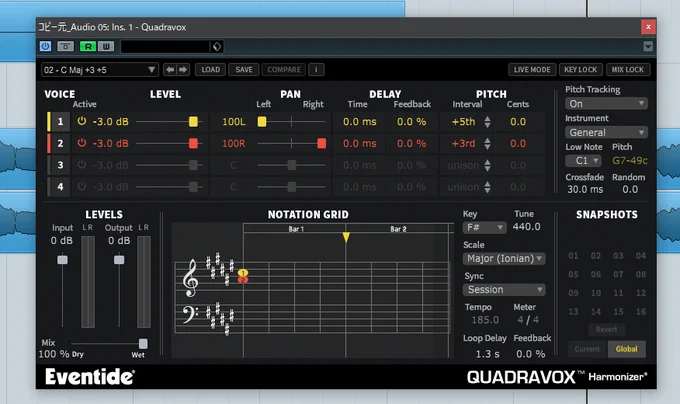Screen dimensions: 680x404
Task: Click the diamond preset icon in host bar
Action: pos(217,46)
